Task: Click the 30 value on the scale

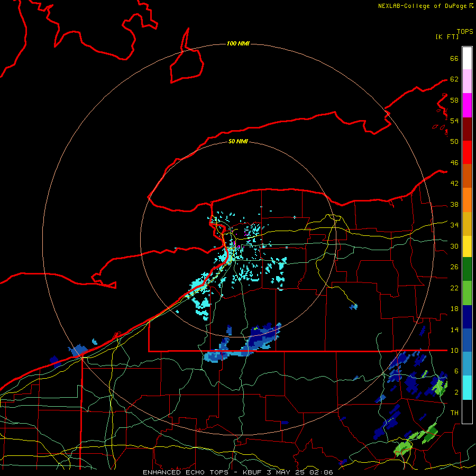Action: [454, 246]
